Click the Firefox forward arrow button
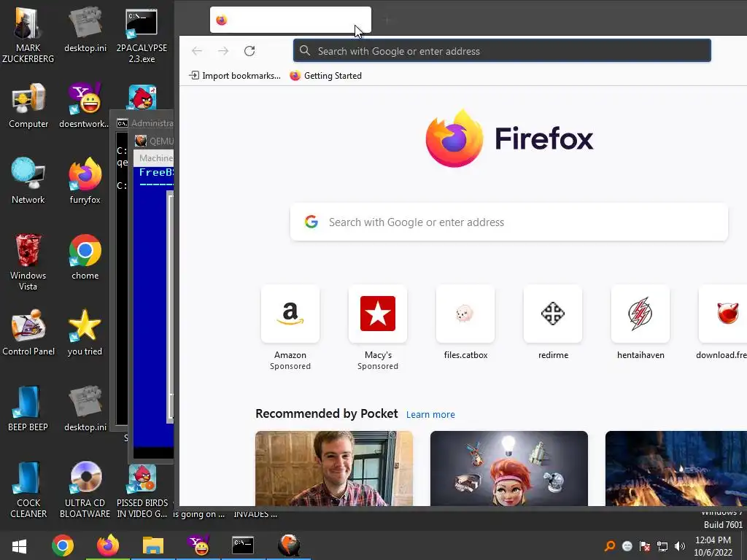747x560 pixels. (x=223, y=51)
